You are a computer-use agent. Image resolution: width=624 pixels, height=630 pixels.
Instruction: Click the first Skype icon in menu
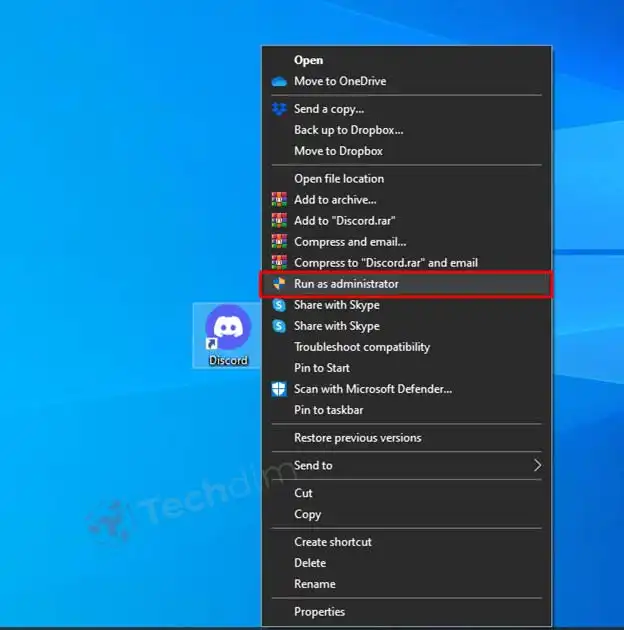tap(279, 305)
